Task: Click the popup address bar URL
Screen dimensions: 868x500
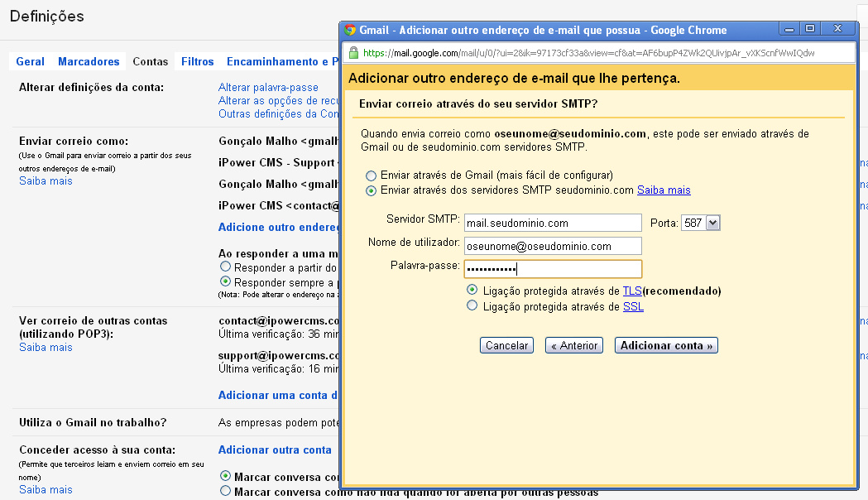Action: tap(589, 53)
